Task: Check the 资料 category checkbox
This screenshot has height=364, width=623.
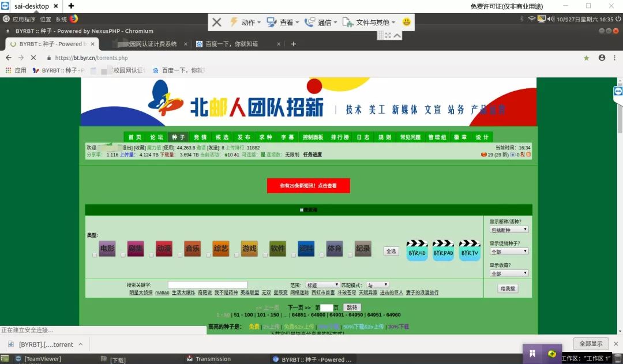Action: click(x=294, y=255)
